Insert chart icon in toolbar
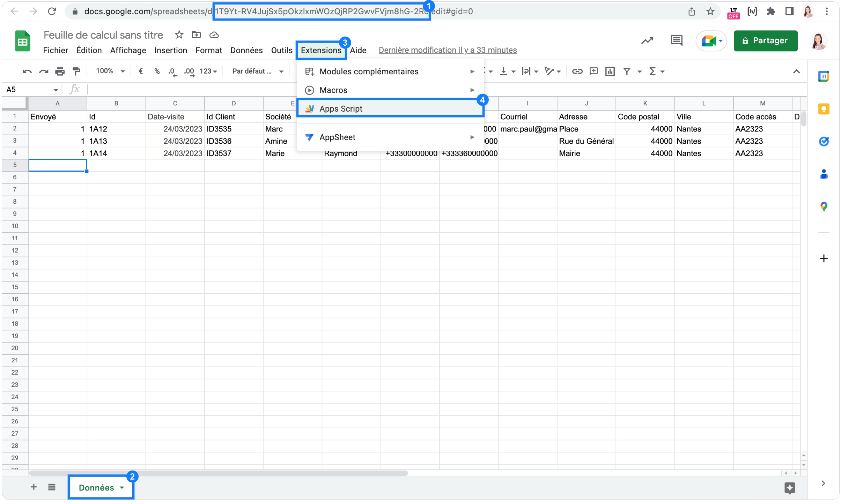 (x=610, y=72)
